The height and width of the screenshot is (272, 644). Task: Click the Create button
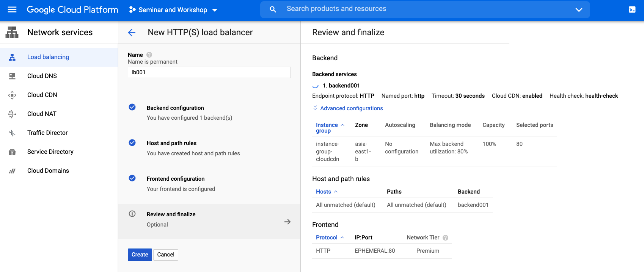coord(140,255)
